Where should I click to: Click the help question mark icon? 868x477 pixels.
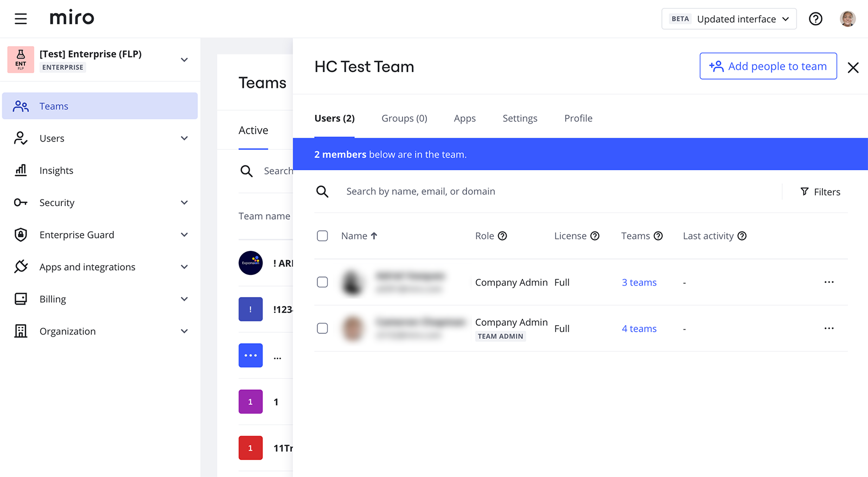click(815, 19)
